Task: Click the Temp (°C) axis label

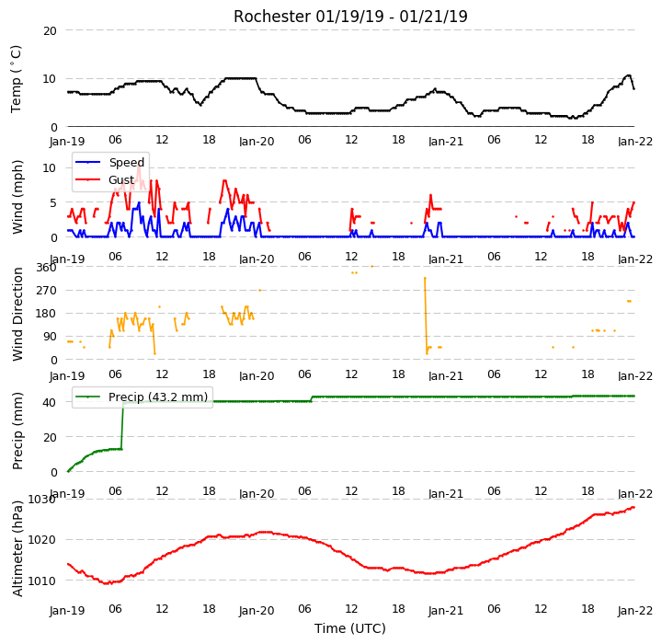Action: (x=16, y=79)
